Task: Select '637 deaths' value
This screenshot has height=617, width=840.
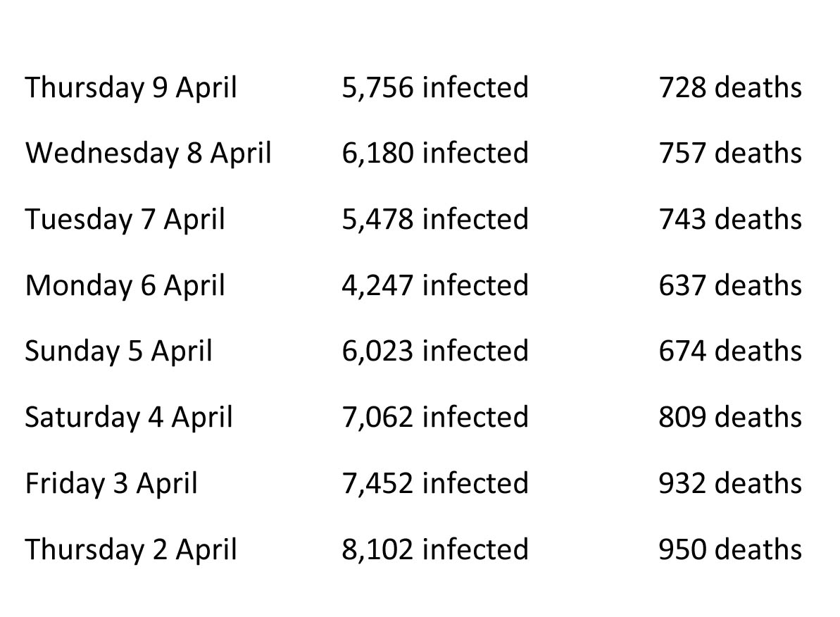Action: [x=730, y=285]
